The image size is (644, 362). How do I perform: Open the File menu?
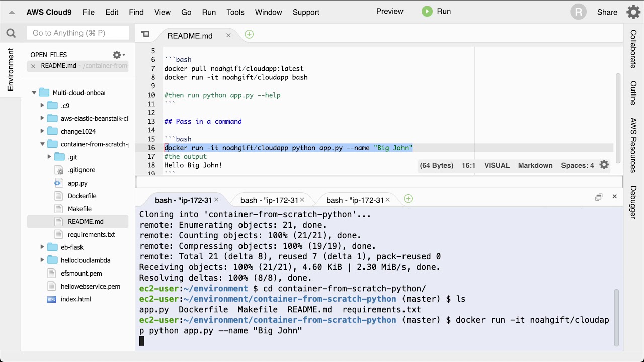pos(88,12)
